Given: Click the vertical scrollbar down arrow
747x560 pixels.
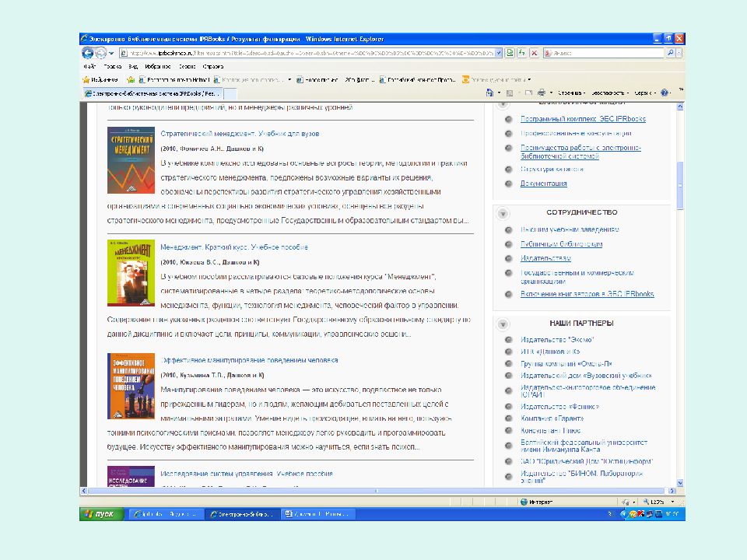Looking at the screenshot, I should pos(680,482).
